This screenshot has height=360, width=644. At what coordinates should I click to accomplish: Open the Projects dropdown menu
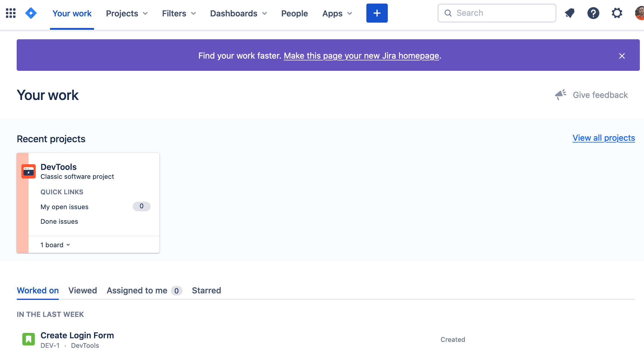127,13
